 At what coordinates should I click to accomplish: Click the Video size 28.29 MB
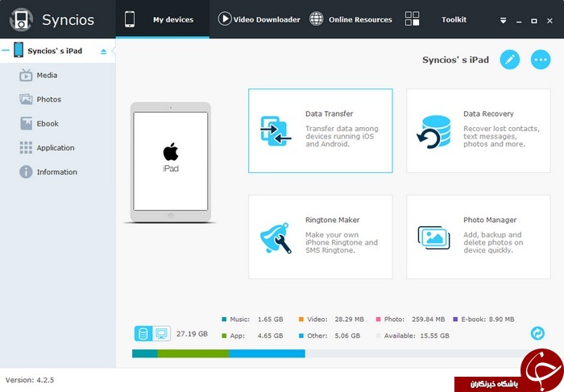pyautogui.click(x=349, y=319)
